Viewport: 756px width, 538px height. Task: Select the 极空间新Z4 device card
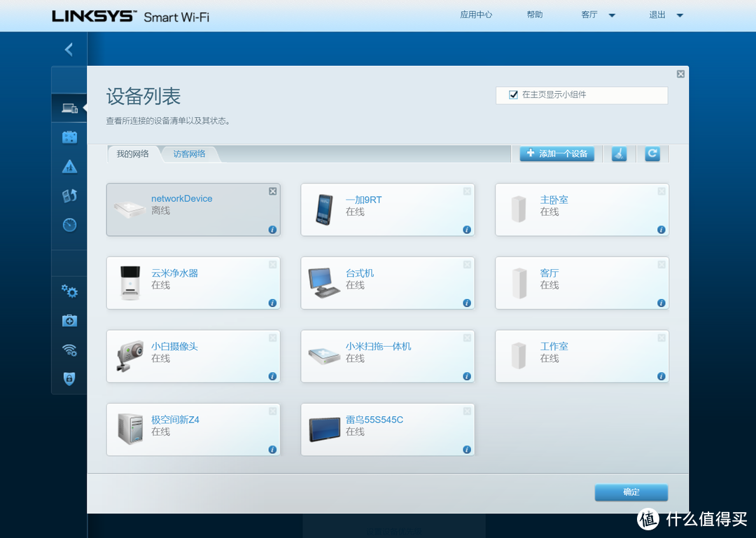coord(193,429)
